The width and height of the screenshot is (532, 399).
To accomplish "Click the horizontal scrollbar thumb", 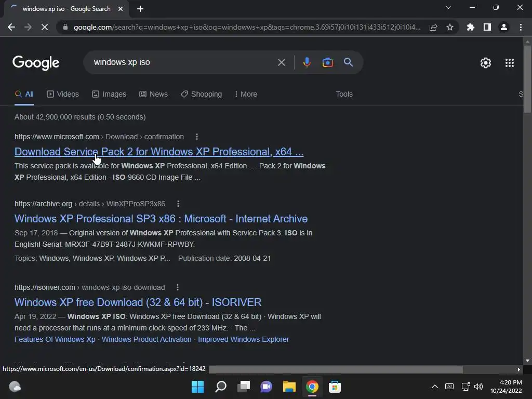I will point(336,369).
